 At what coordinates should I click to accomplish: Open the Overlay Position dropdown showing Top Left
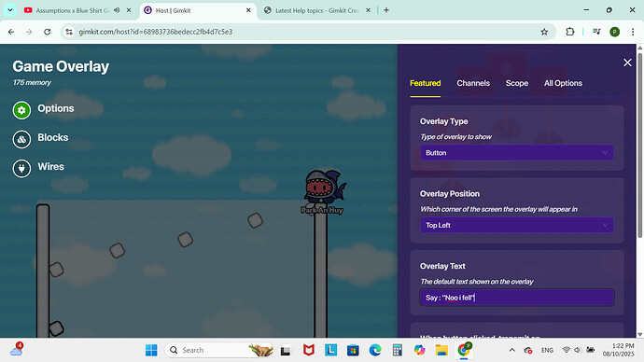click(517, 225)
